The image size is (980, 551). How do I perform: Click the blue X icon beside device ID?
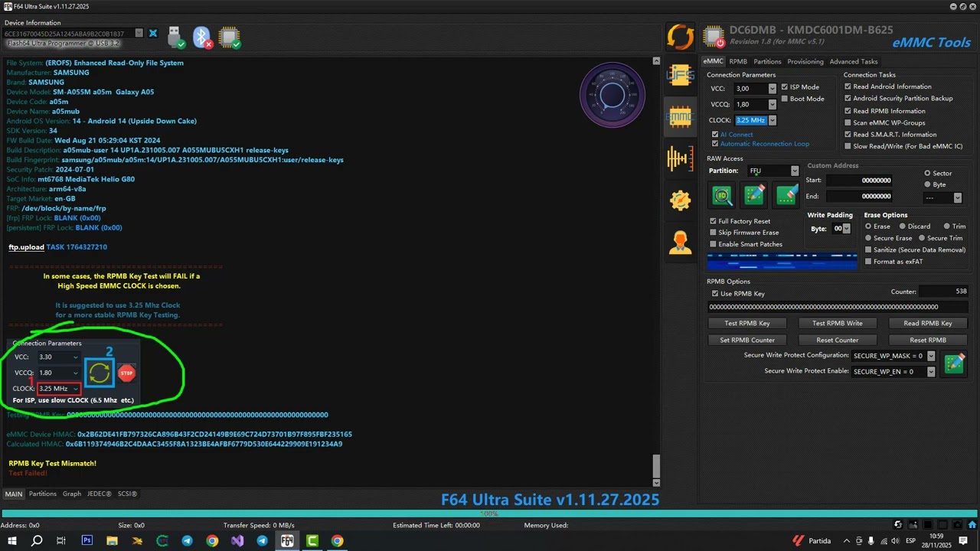(153, 34)
